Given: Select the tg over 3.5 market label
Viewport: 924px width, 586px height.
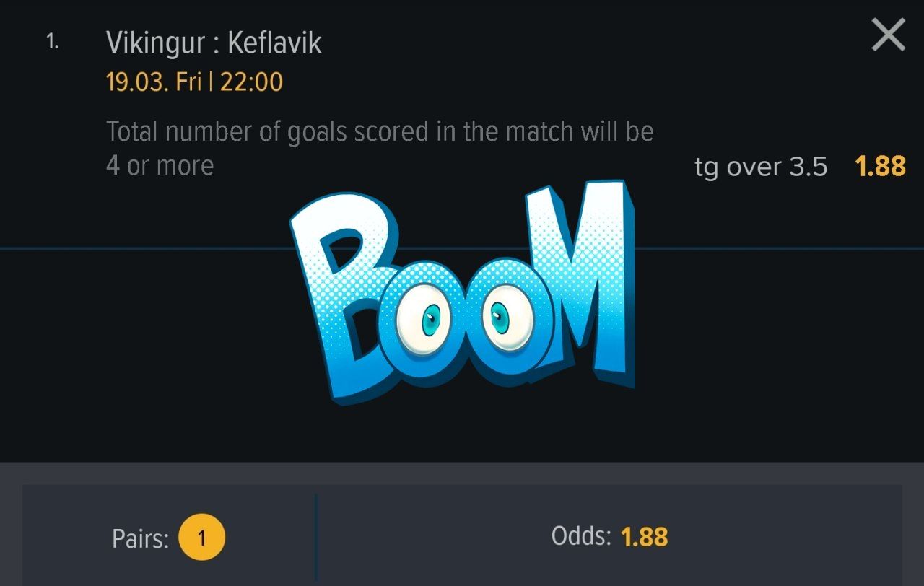Looking at the screenshot, I should point(761,167).
